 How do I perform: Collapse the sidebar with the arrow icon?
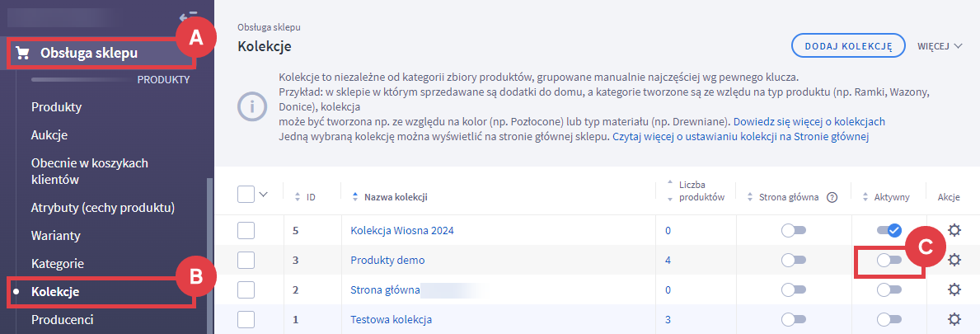188,16
